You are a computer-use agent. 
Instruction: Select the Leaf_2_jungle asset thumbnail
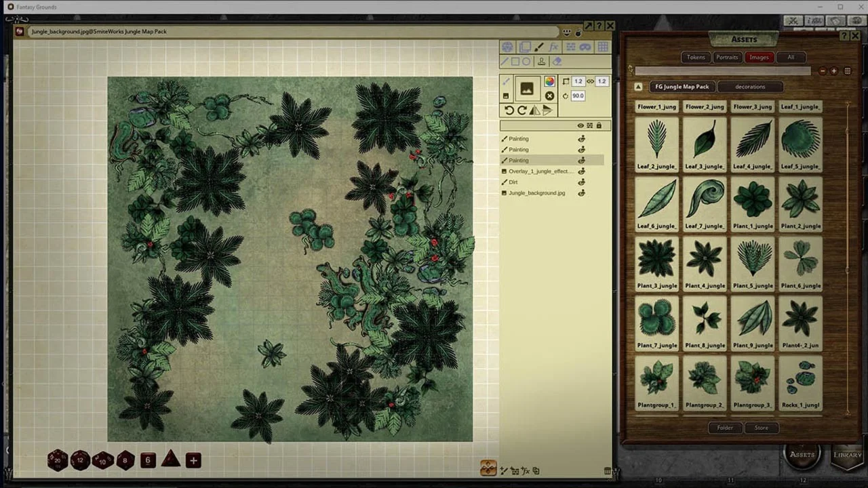click(656, 143)
